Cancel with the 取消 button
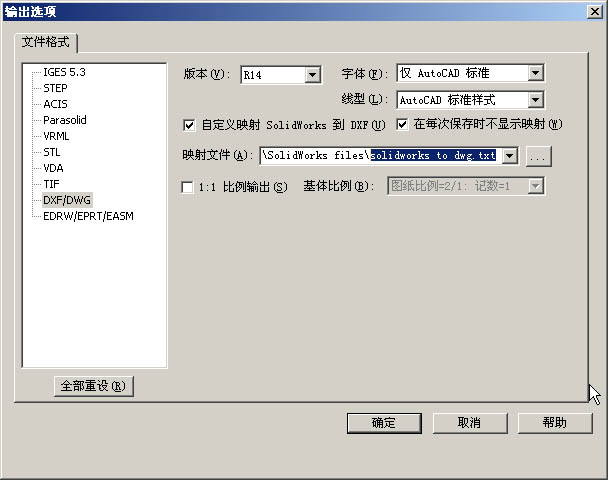 [x=470, y=423]
